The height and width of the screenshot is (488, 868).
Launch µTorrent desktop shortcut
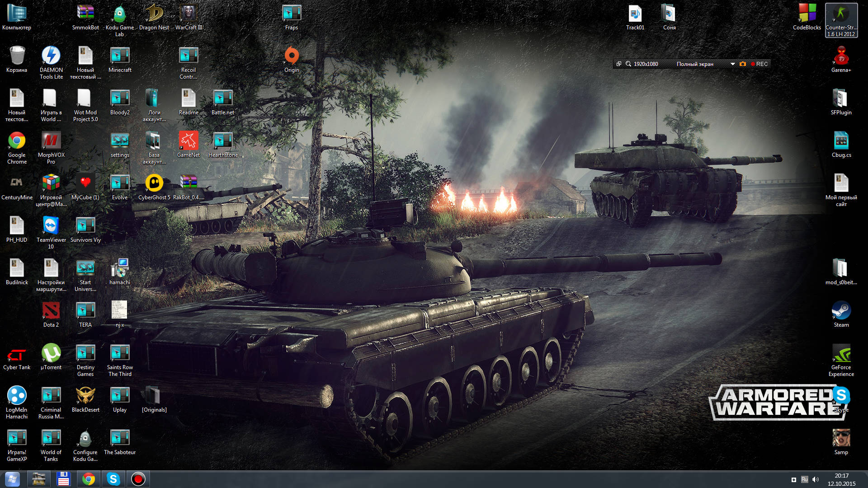51,357
